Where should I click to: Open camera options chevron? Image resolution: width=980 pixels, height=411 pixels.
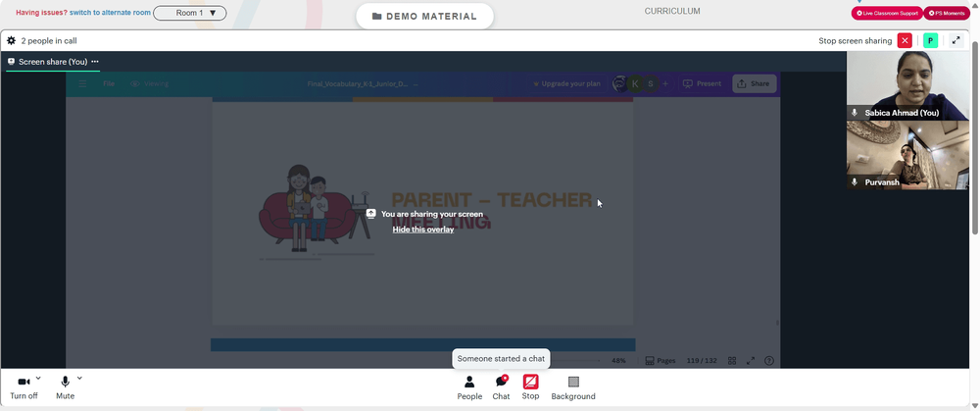coord(38,378)
